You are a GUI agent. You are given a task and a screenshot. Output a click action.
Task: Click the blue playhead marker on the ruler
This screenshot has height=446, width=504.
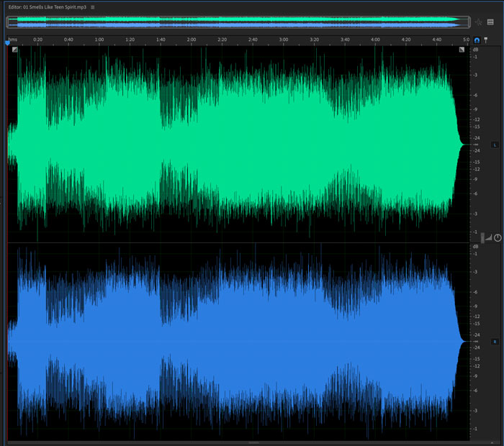point(8,42)
